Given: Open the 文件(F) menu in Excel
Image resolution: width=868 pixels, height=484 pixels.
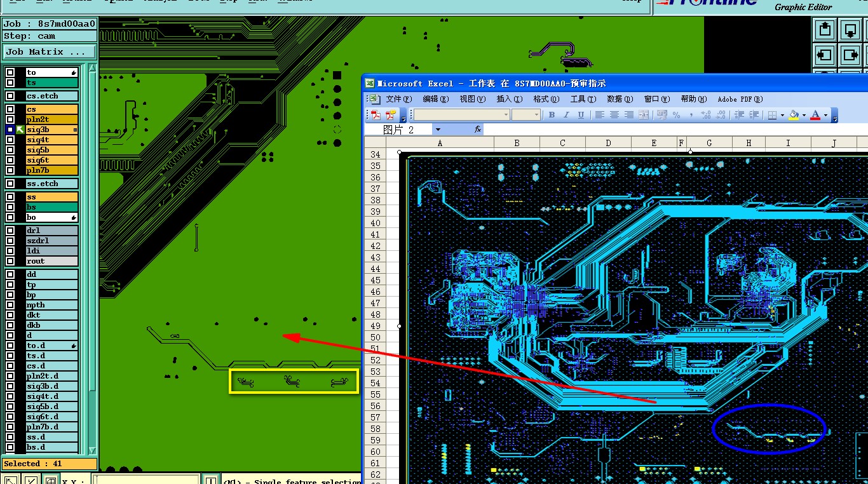Looking at the screenshot, I should tap(398, 99).
